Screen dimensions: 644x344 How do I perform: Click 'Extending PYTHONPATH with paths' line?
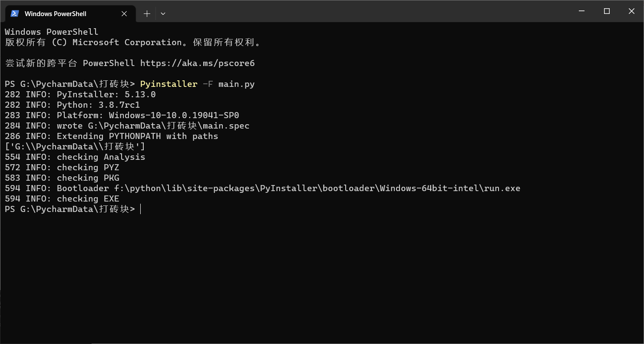[112, 136]
